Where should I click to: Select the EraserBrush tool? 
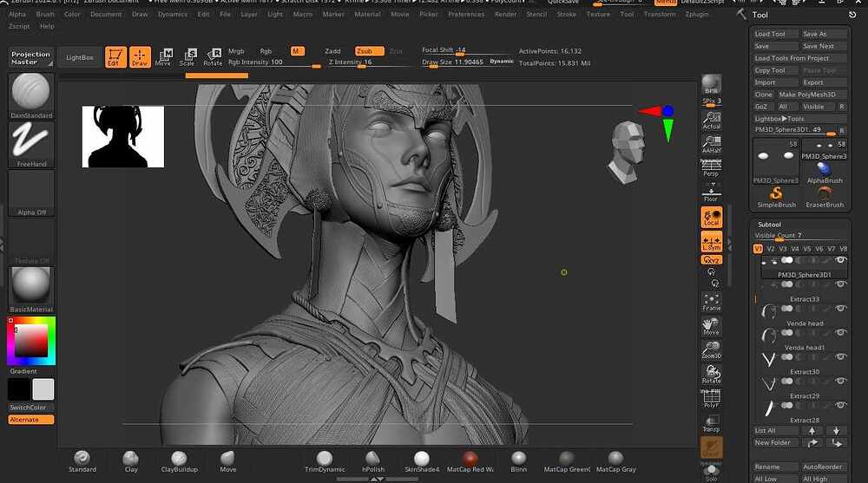825,197
